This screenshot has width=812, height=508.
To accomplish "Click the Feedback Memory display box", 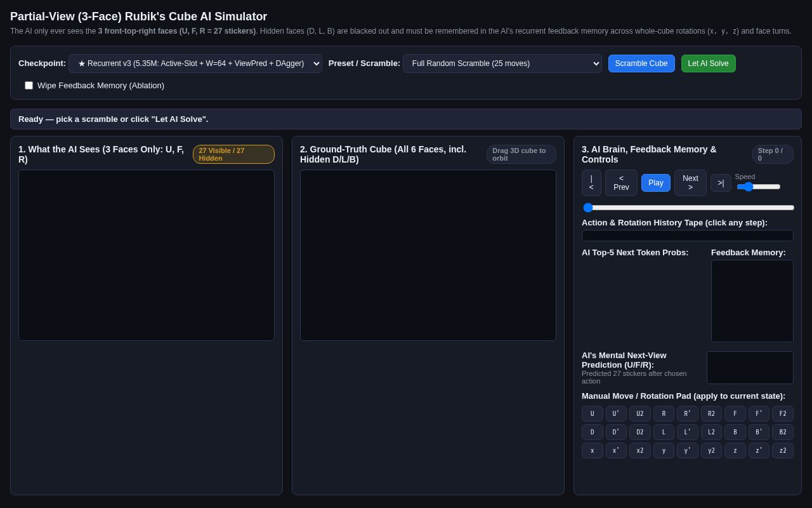I will click(x=752, y=301).
